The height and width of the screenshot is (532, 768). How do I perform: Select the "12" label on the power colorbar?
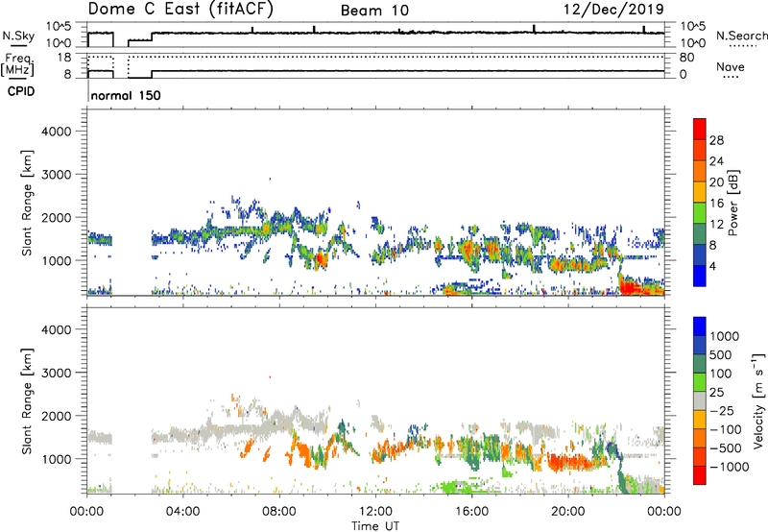pos(716,225)
